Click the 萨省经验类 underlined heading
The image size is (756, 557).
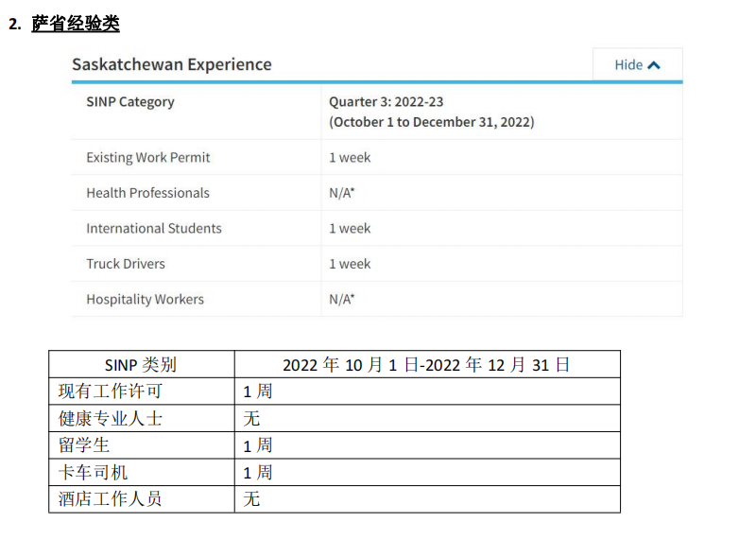tap(76, 24)
